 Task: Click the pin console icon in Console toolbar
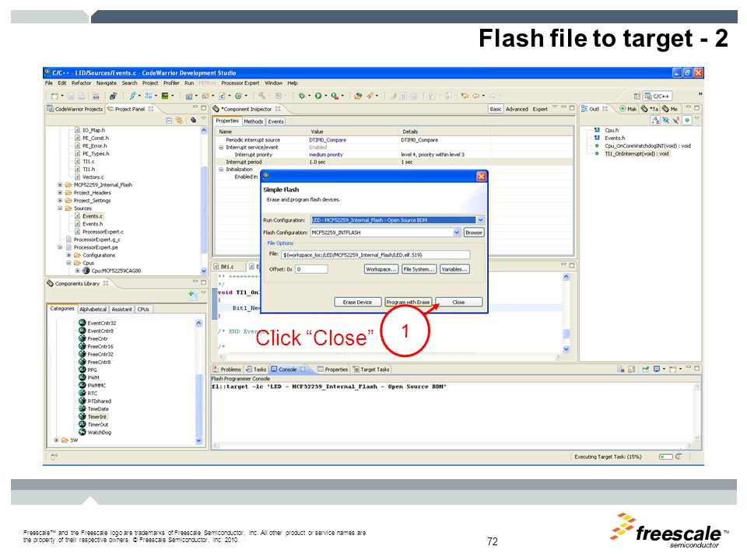click(646, 369)
